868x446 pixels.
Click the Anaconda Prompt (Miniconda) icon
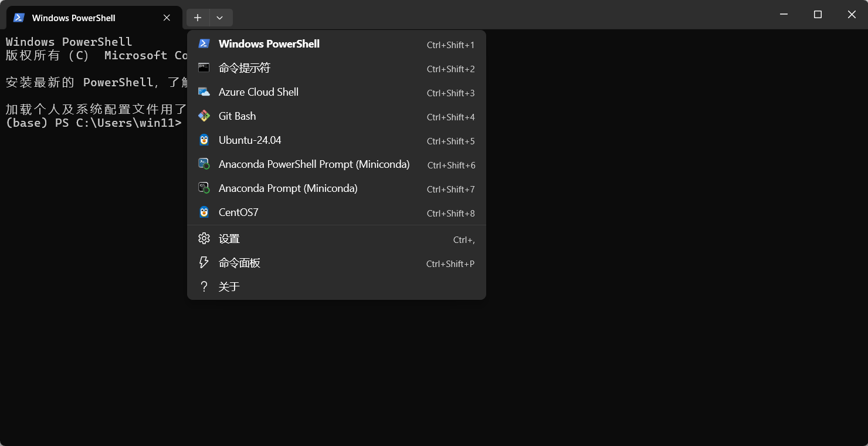(204, 188)
